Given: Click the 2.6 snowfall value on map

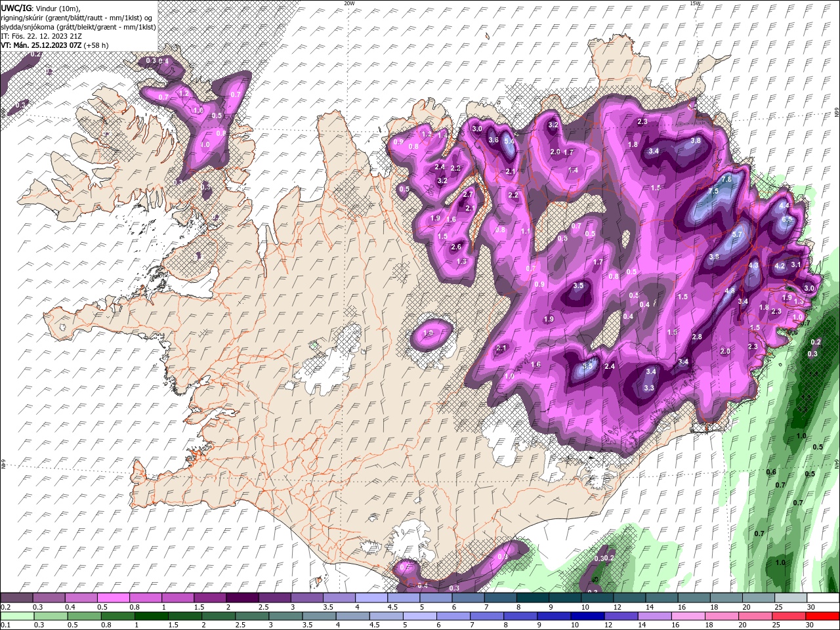Looking at the screenshot, I should click(456, 247).
